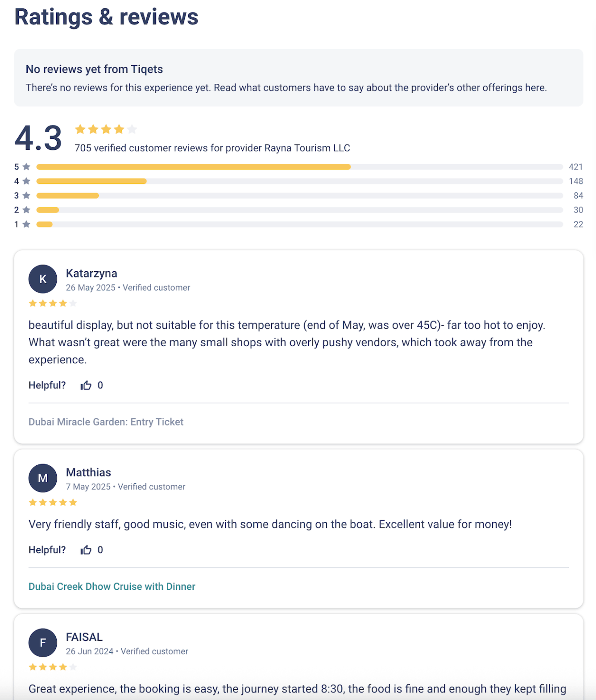This screenshot has height=700, width=596.
Task: Like Matthias's review with thumbs-up
Action: coord(86,550)
